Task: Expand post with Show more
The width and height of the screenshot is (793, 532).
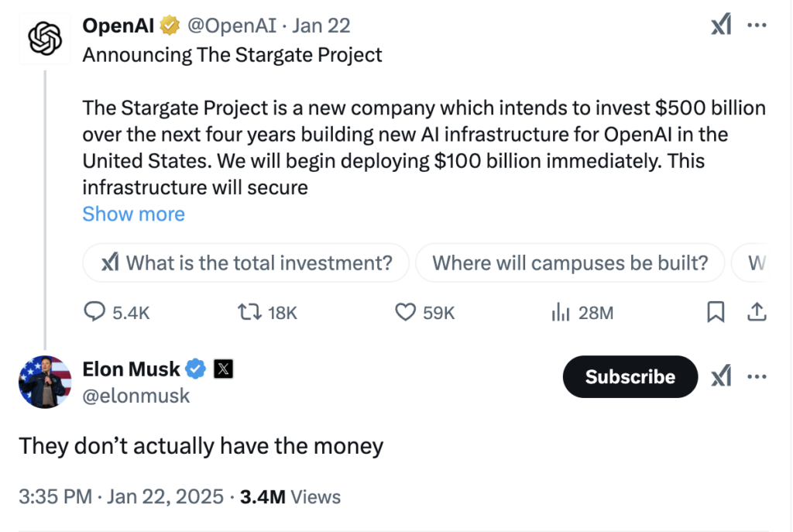Action: (x=133, y=214)
